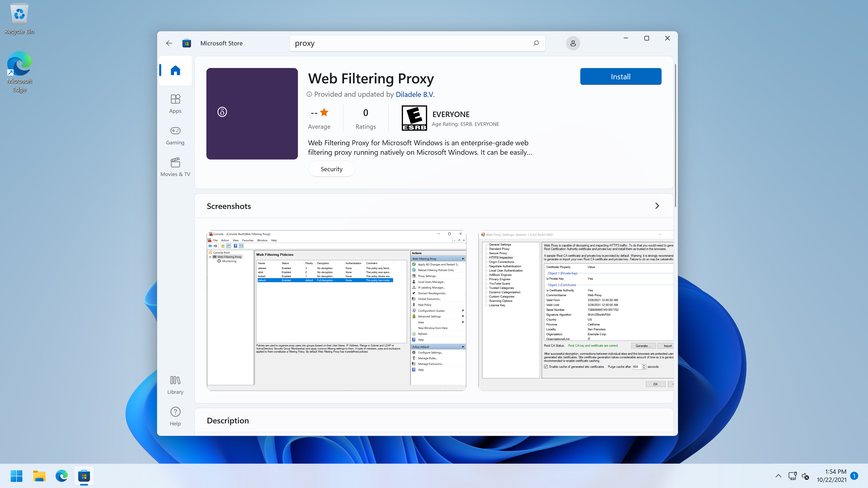This screenshot has height=488, width=868.
Task: Click the Install button
Action: pyautogui.click(x=621, y=76)
